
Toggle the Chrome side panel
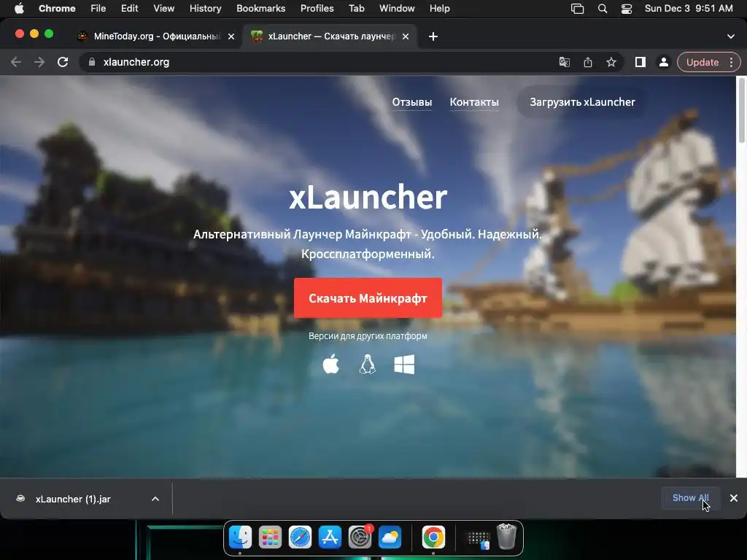[x=640, y=63]
